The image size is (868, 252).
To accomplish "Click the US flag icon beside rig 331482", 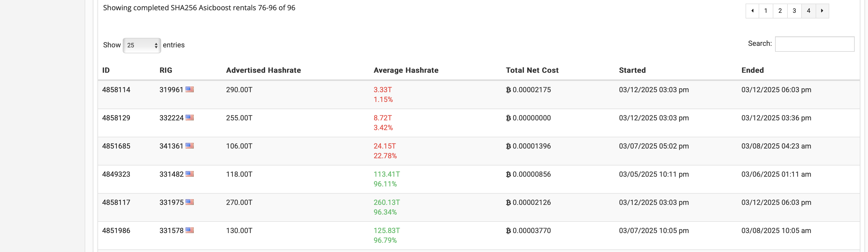I will click(x=190, y=174).
